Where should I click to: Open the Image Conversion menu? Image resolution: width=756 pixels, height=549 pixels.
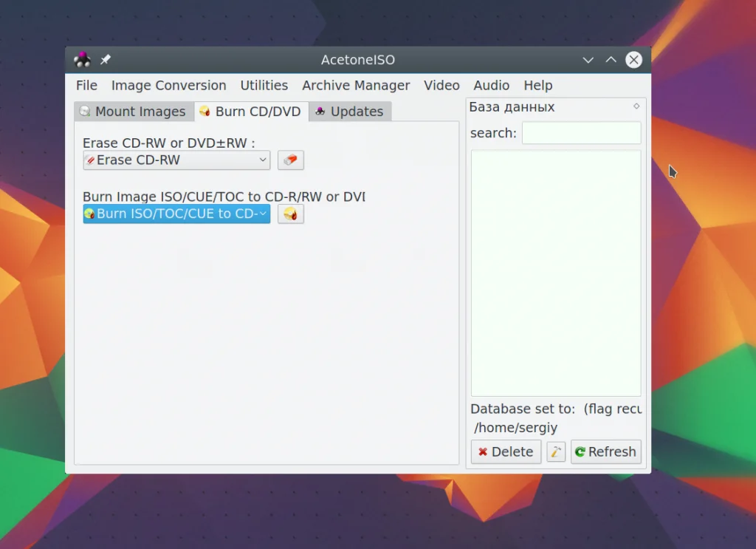point(169,86)
